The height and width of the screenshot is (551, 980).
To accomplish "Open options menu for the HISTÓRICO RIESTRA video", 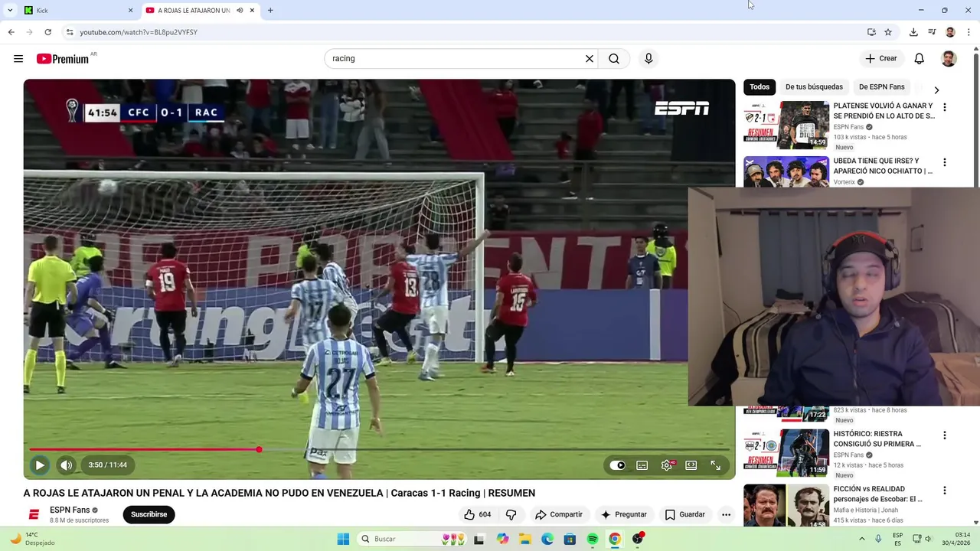I will click(944, 435).
